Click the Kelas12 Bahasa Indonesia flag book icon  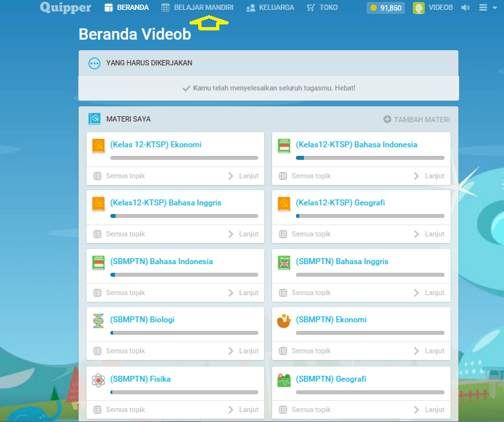point(284,146)
